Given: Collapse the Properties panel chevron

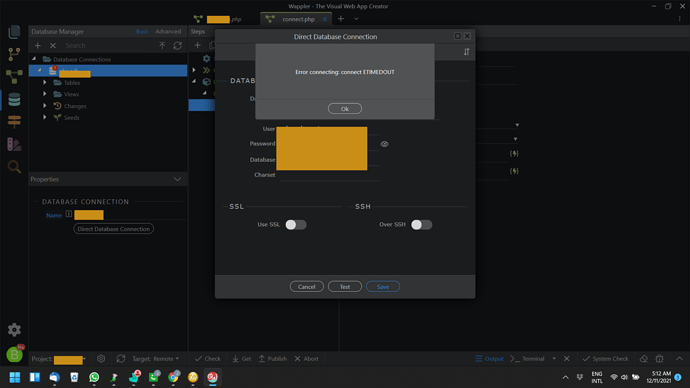Looking at the screenshot, I should 177,179.
